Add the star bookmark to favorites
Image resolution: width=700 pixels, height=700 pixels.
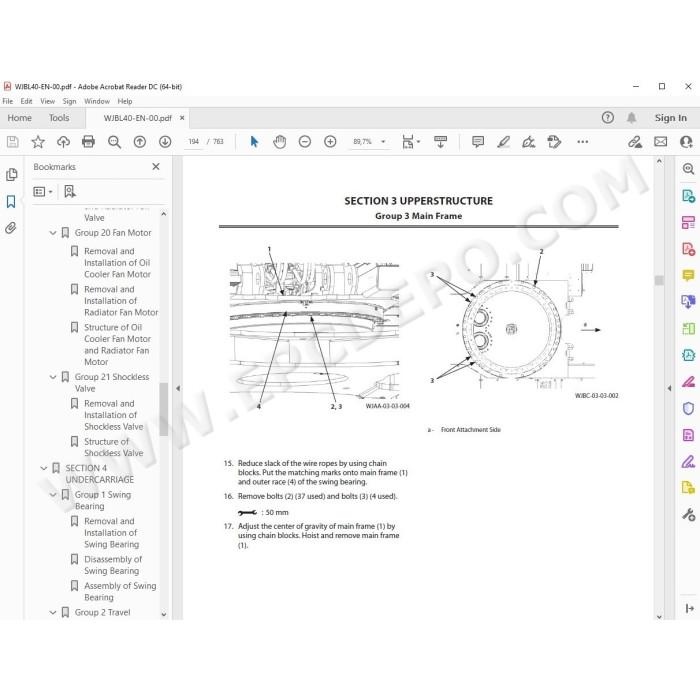click(38, 142)
